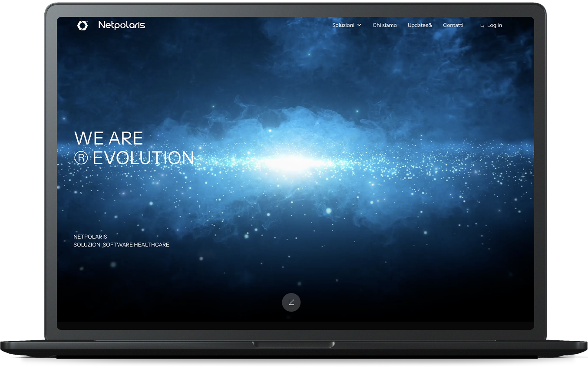Go to the Chi siamo page
Viewport: 588px width, 382px height.
pos(384,25)
